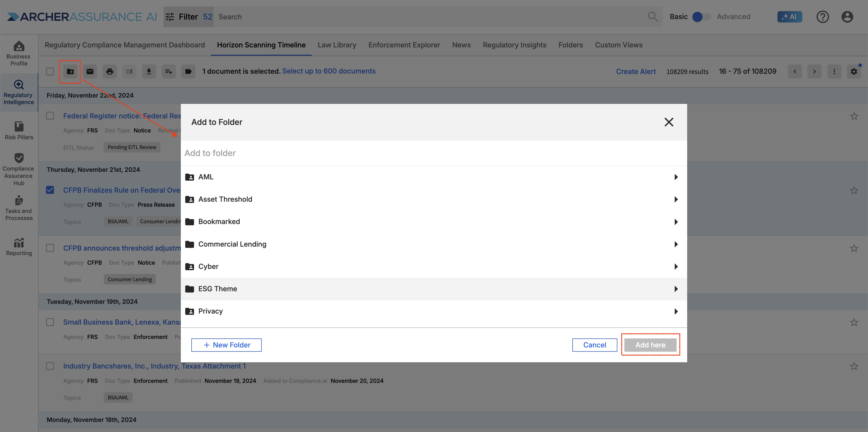Click the Create Alert link
Image resolution: width=868 pixels, height=432 pixels.
click(x=636, y=71)
